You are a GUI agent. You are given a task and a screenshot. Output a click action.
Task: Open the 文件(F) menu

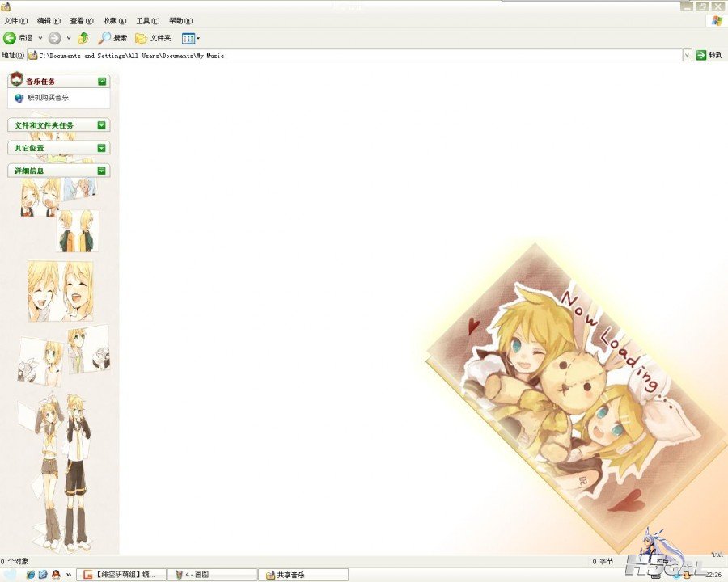point(16,21)
